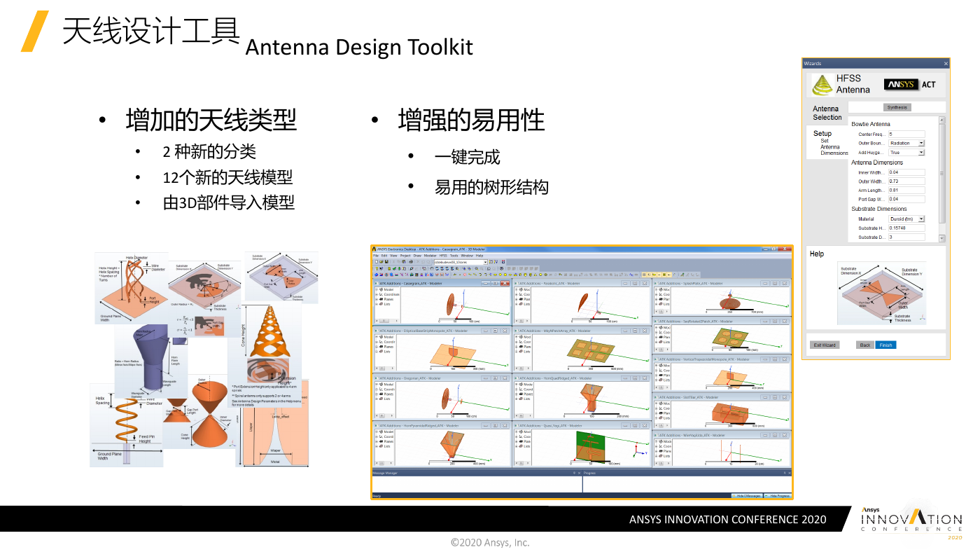Open the Modeler menu

point(430,256)
